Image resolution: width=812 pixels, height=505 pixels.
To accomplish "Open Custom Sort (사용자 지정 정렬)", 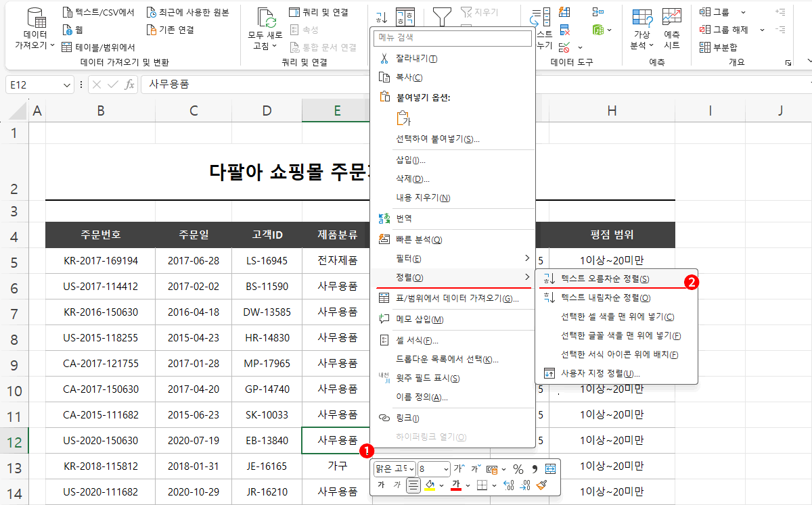I will tap(616, 373).
